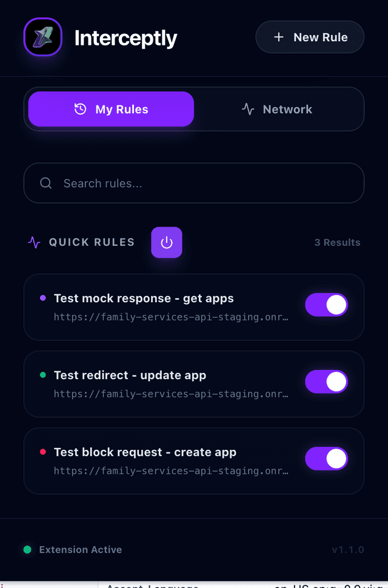Screen dimensions: 388x588
Task: Disable the Test mock response rule toggle
Action: tap(326, 305)
